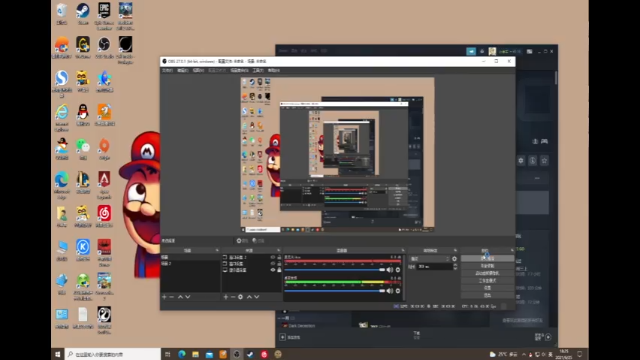Toggle visibility eye of the second source row
The width and height of the screenshot is (640, 360).
(273, 264)
